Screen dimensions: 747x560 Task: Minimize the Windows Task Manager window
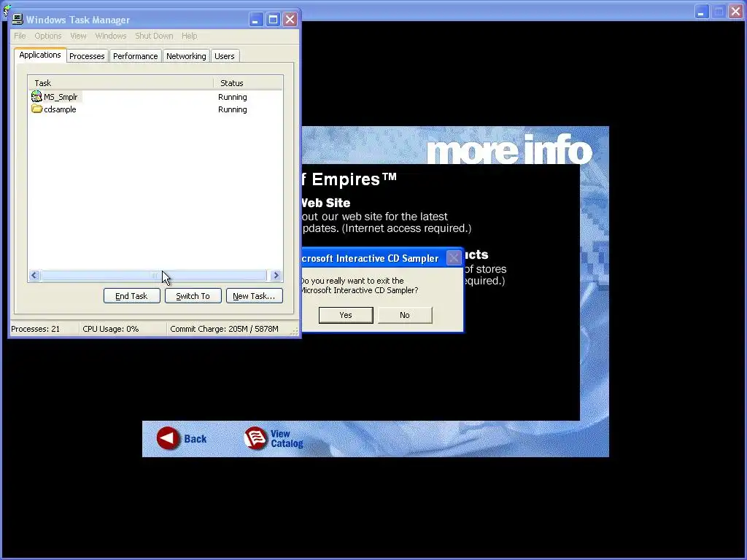coord(256,20)
